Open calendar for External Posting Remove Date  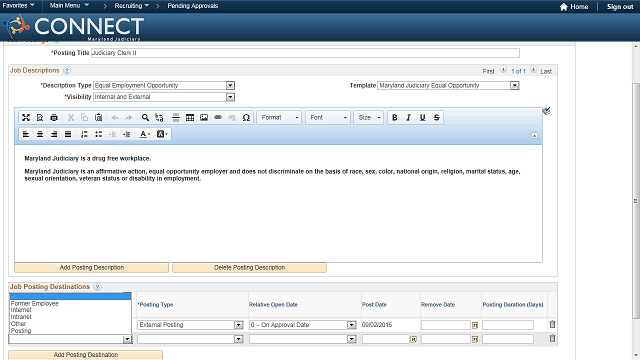[x=475, y=325]
